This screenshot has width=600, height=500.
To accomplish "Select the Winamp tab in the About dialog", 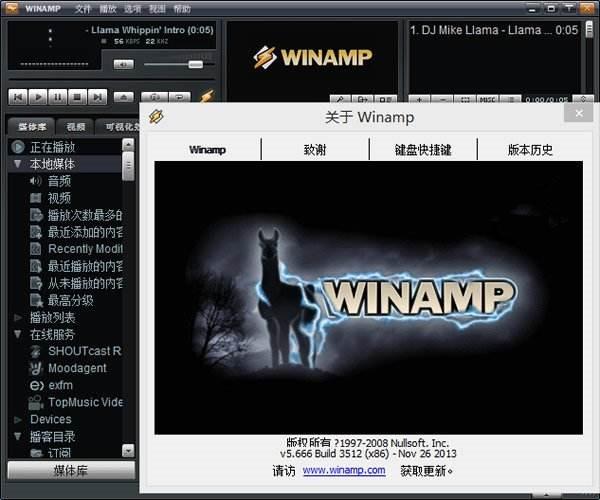I will click(207, 150).
